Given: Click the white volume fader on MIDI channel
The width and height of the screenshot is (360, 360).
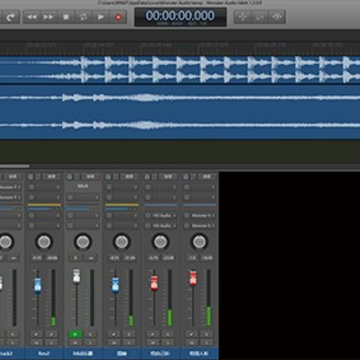Looking at the screenshot, I should click(x=76, y=276).
